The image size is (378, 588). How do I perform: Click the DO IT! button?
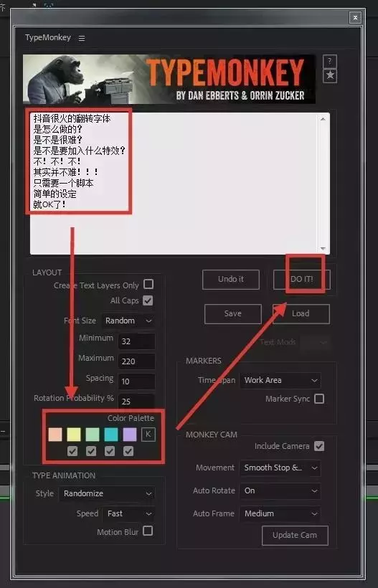click(301, 280)
